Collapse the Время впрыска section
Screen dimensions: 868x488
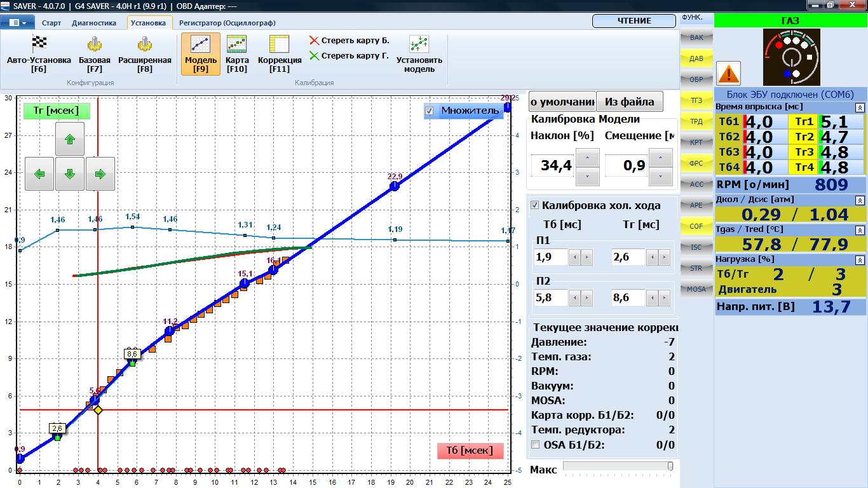click(860, 107)
